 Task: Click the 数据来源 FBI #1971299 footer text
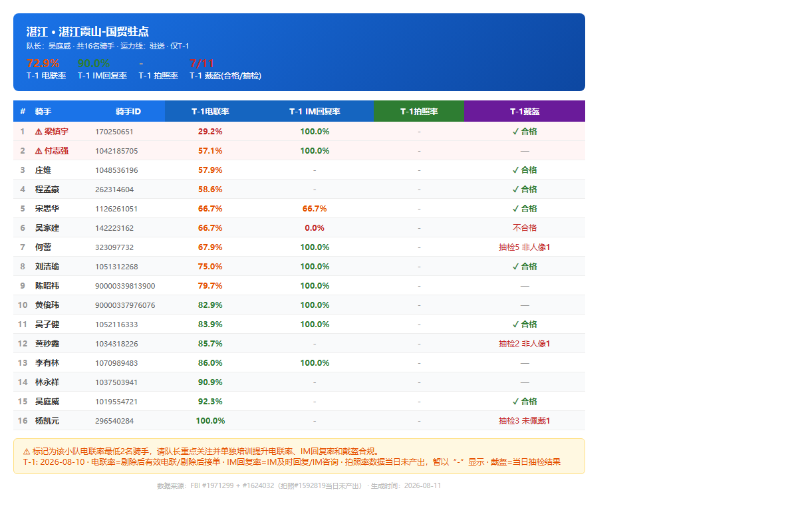click(x=299, y=485)
